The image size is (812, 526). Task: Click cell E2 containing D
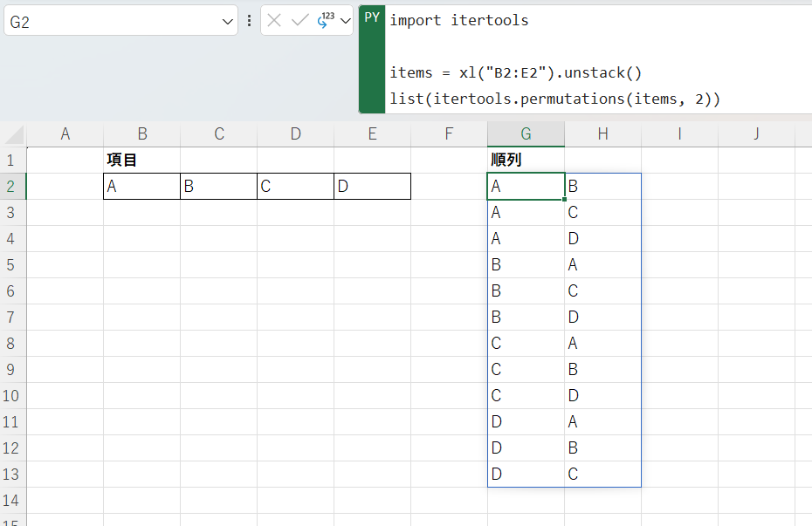pyautogui.click(x=372, y=186)
